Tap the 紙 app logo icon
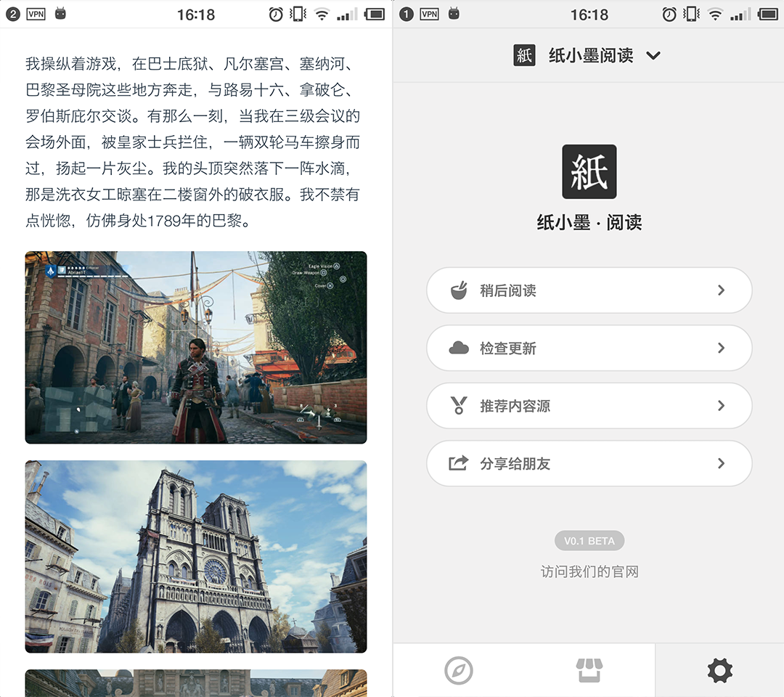784x697 pixels. (589, 171)
